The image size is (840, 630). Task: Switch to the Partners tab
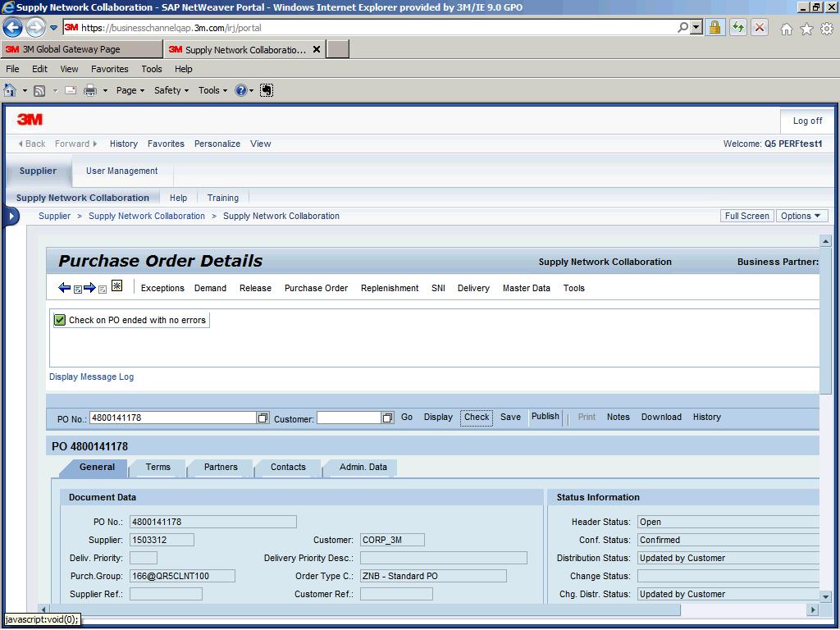(x=221, y=467)
